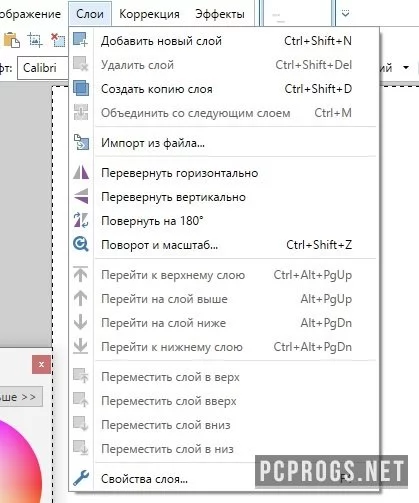Click the Deselect toolbar icon
The image size is (419, 503).
tap(58, 40)
